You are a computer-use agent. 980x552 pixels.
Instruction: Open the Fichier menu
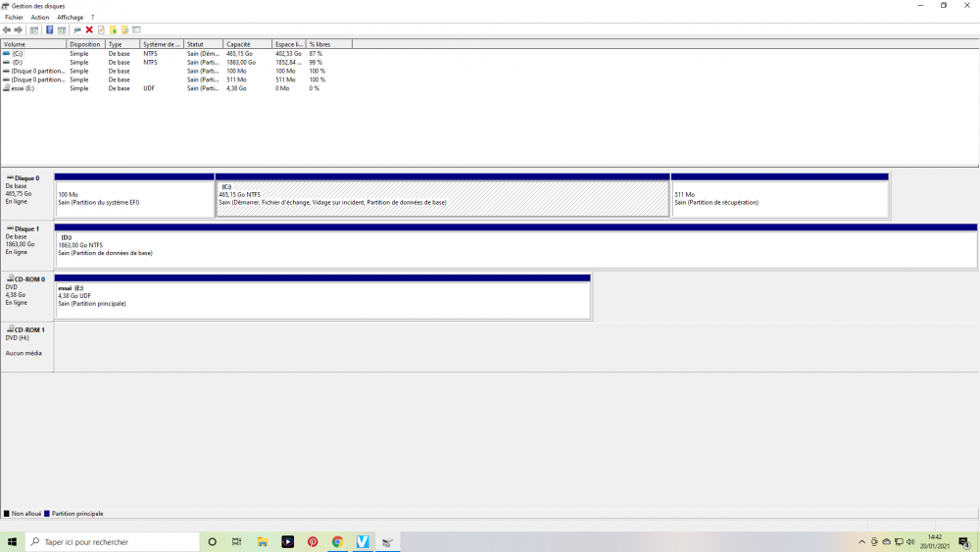(x=14, y=18)
